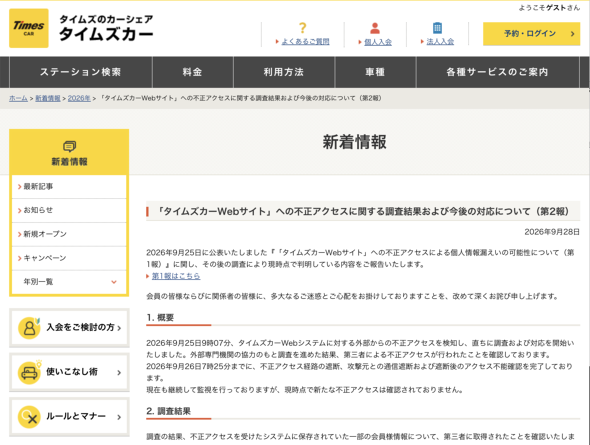Open the ステーション検索 menu
The image size is (590, 445).
[81, 72]
